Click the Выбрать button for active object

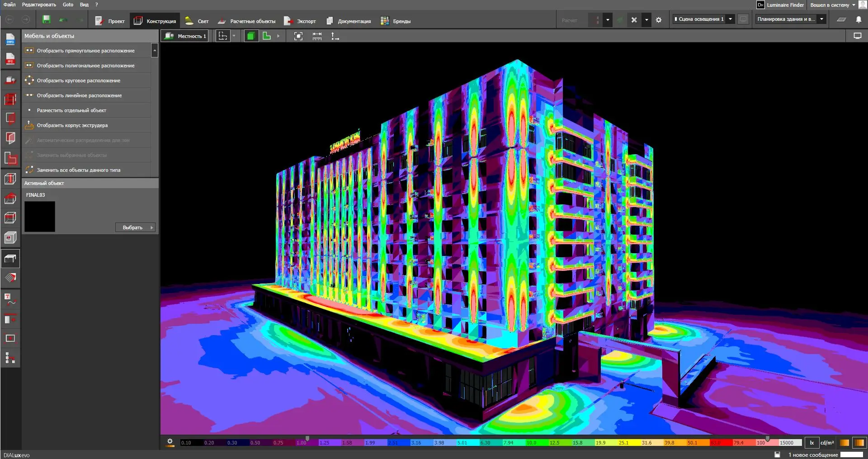tap(135, 227)
